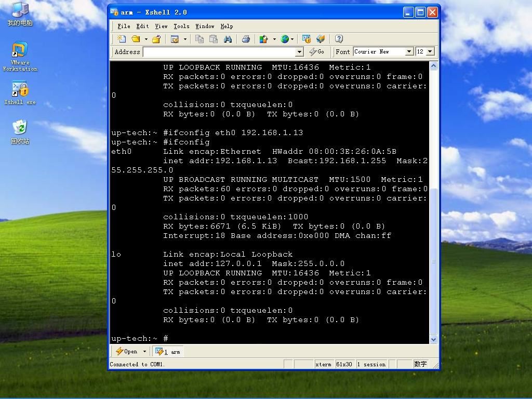Image resolution: width=532 pixels, height=399 pixels.
Task: Select the '1 arm' session tab
Action: click(168, 352)
